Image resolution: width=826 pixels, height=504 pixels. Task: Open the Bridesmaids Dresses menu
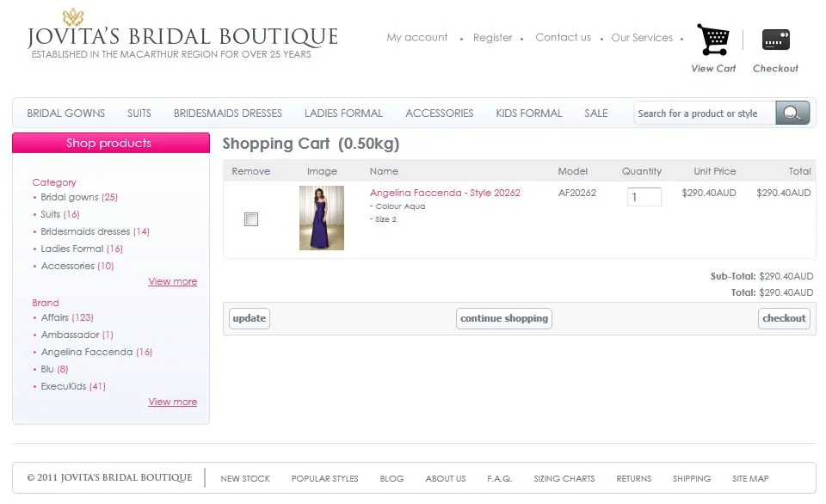(227, 114)
